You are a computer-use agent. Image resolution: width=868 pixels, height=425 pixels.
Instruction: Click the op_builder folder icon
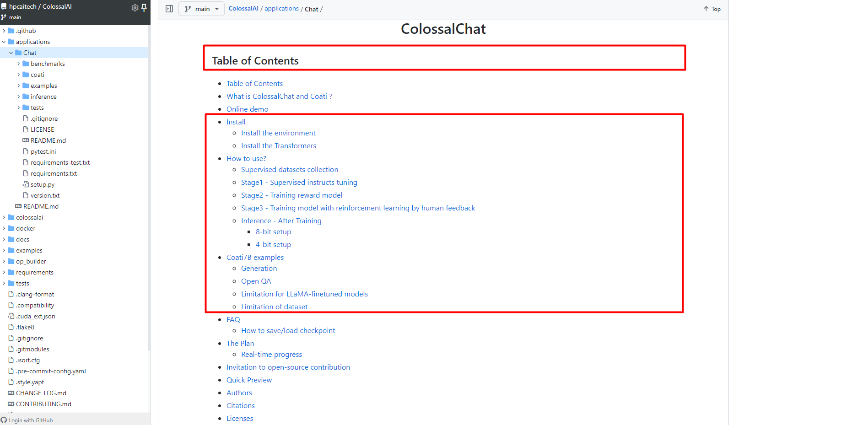click(x=11, y=261)
